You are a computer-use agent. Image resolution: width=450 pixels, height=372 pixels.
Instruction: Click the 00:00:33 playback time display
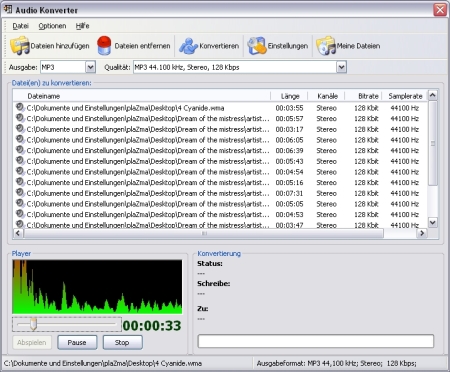152,326
